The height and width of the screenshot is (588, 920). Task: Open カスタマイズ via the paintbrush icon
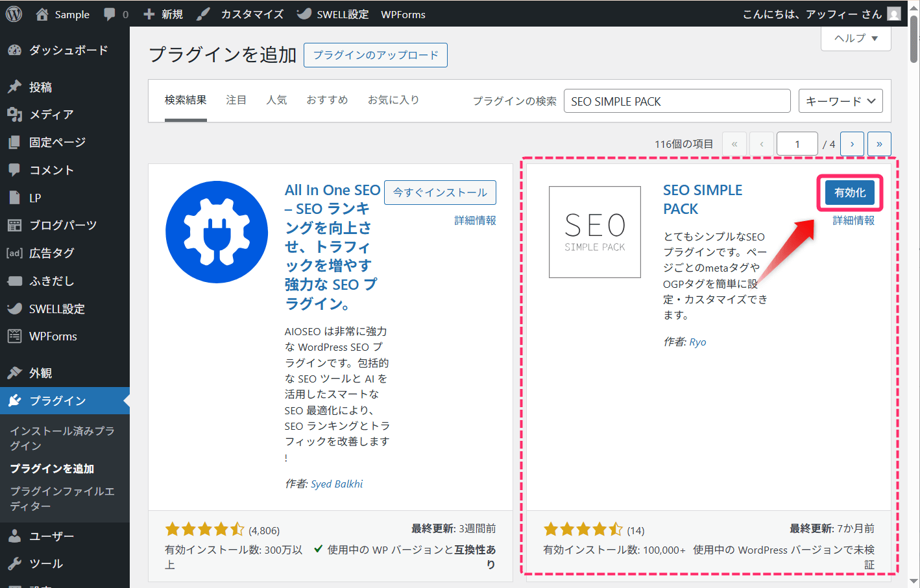[202, 14]
